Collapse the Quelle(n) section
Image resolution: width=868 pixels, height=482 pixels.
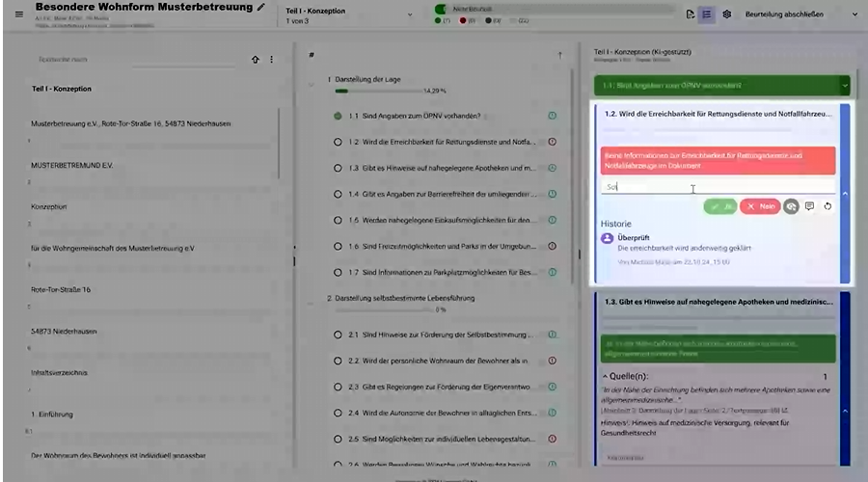pos(605,376)
